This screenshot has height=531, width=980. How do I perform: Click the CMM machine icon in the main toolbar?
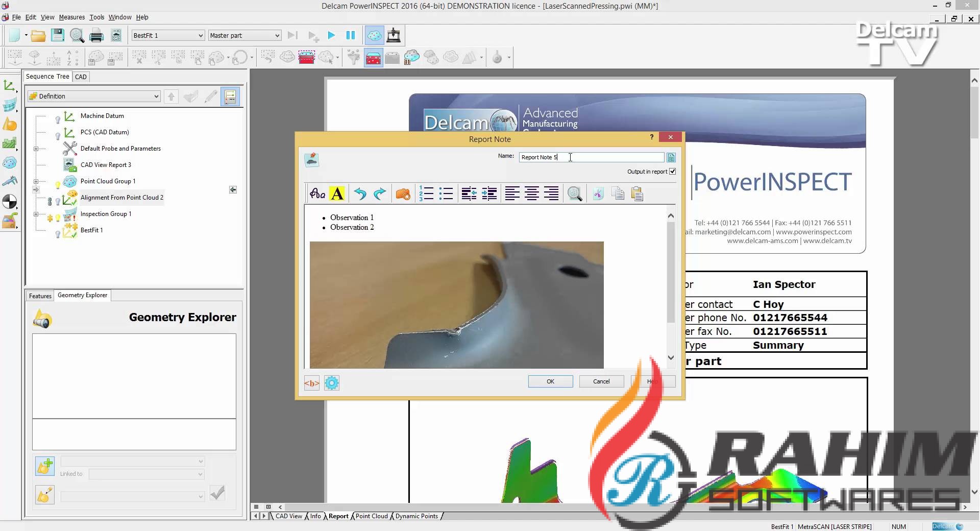coord(394,36)
